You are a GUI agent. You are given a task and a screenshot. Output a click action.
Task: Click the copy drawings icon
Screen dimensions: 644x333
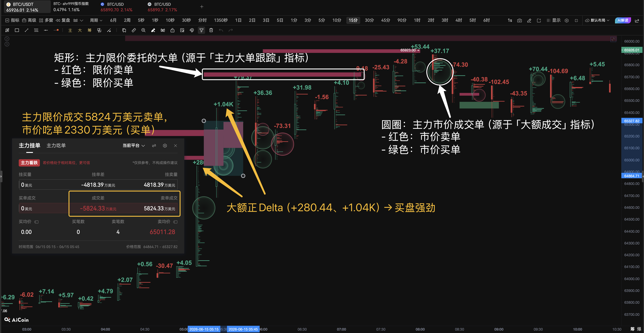(x=124, y=30)
